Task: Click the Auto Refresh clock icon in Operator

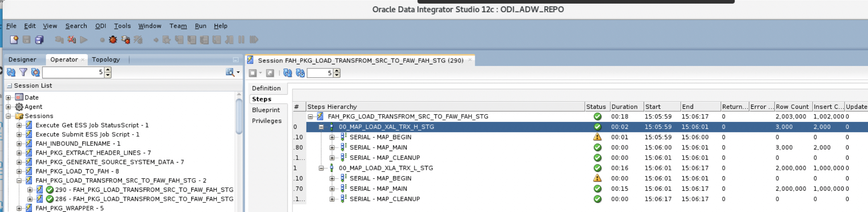Action: tap(36, 72)
